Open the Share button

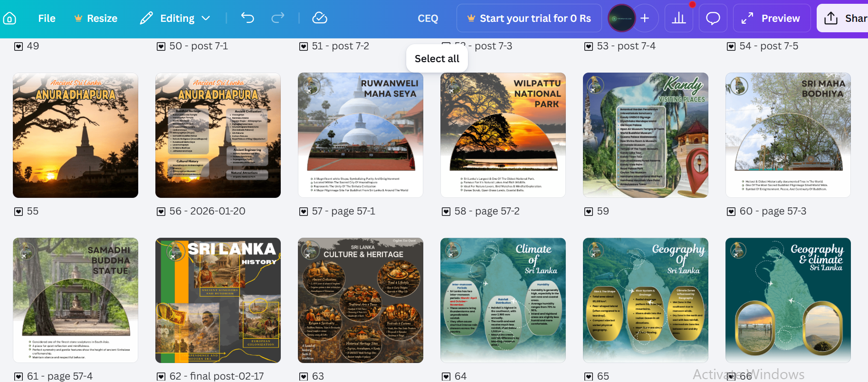pos(843,18)
